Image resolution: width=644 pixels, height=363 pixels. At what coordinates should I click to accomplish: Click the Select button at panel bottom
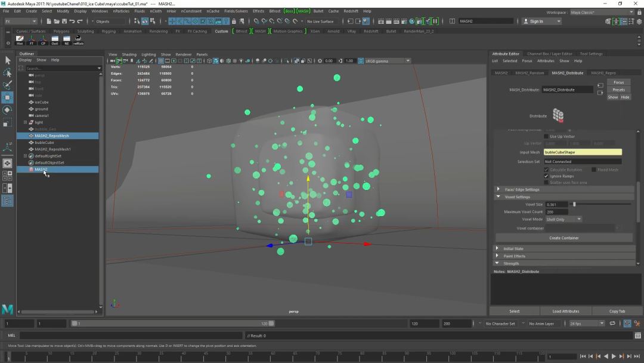coord(514,311)
